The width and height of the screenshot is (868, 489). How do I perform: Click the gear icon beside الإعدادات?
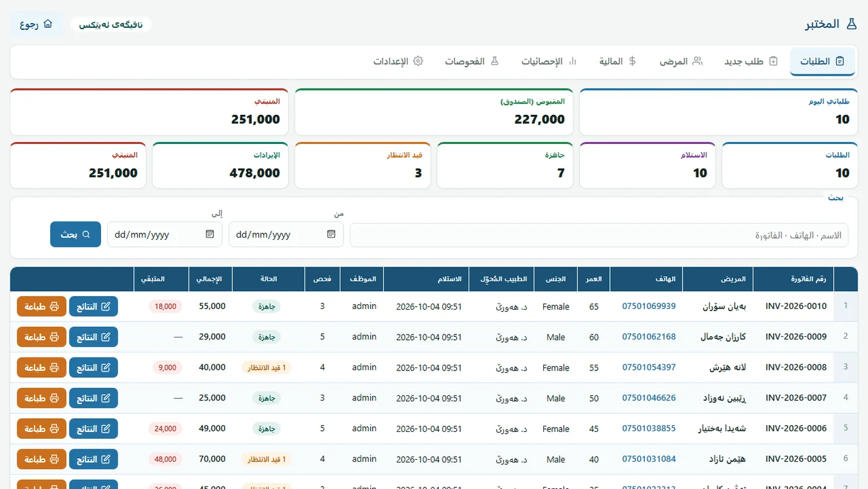tap(418, 61)
